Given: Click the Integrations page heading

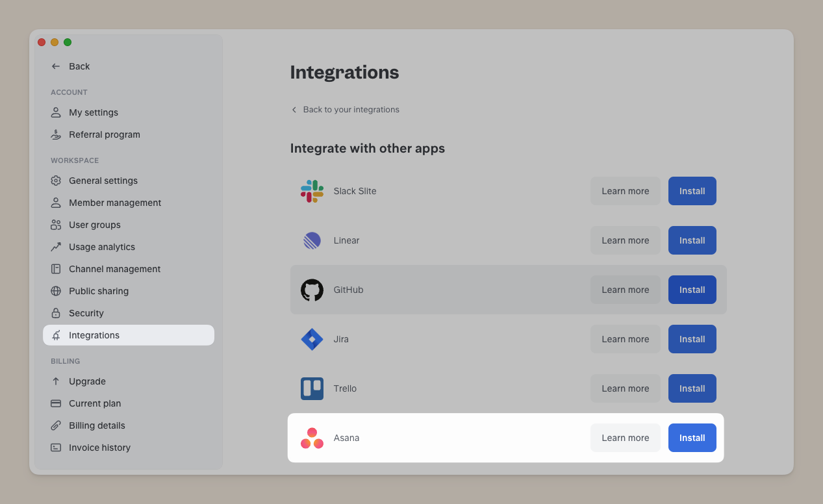Looking at the screenshot, I should 344,72.
